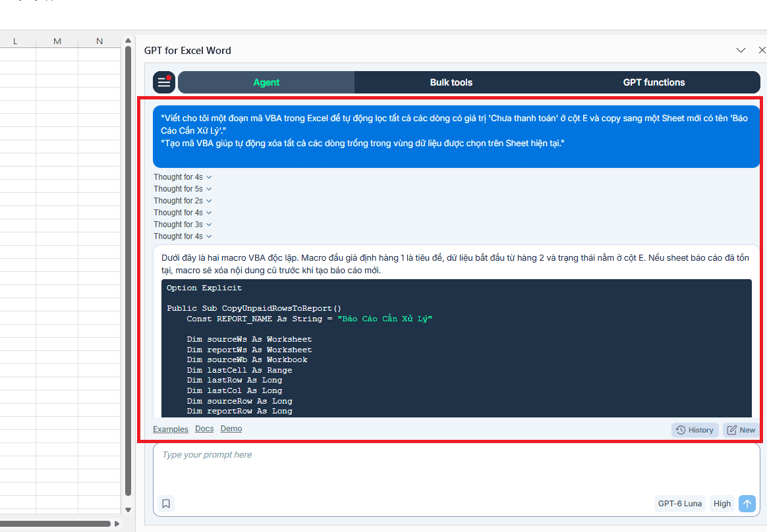Start a New chat
Viewport: 767px width, 532px height.
pyautogui.click(x=741, y=430)
